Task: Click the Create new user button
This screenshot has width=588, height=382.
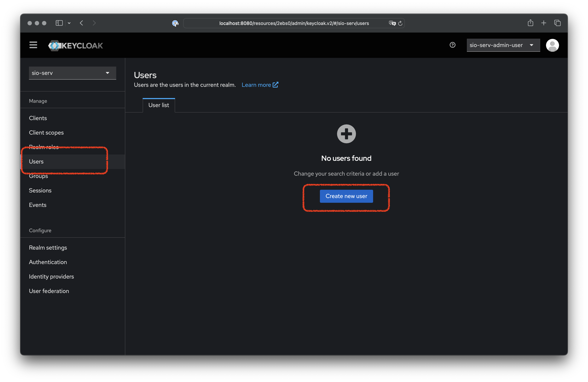Action: (346, 196)
